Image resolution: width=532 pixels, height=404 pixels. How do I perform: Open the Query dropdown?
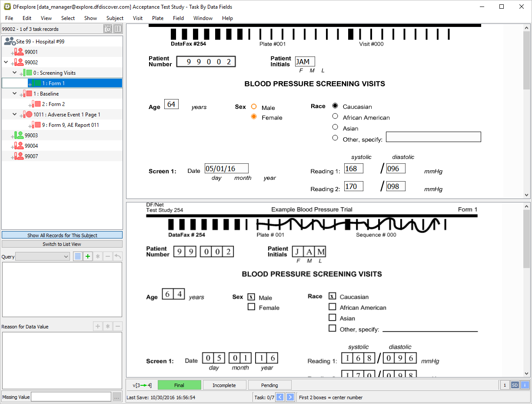coord(43,257)
